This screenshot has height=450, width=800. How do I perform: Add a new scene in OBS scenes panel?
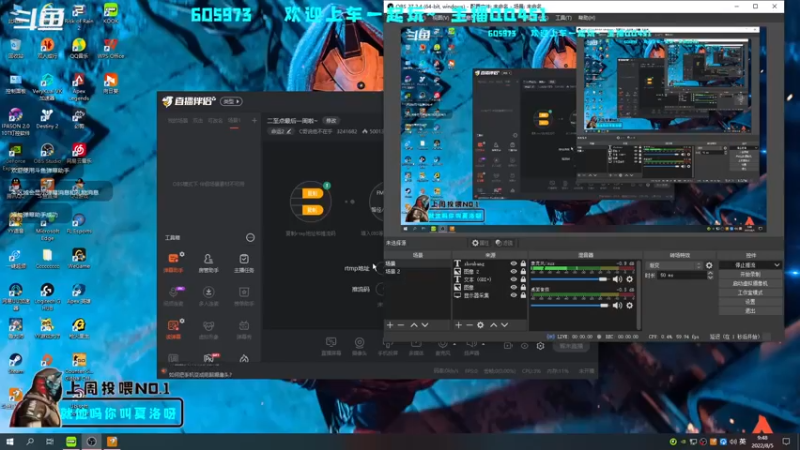pos(390,325)
